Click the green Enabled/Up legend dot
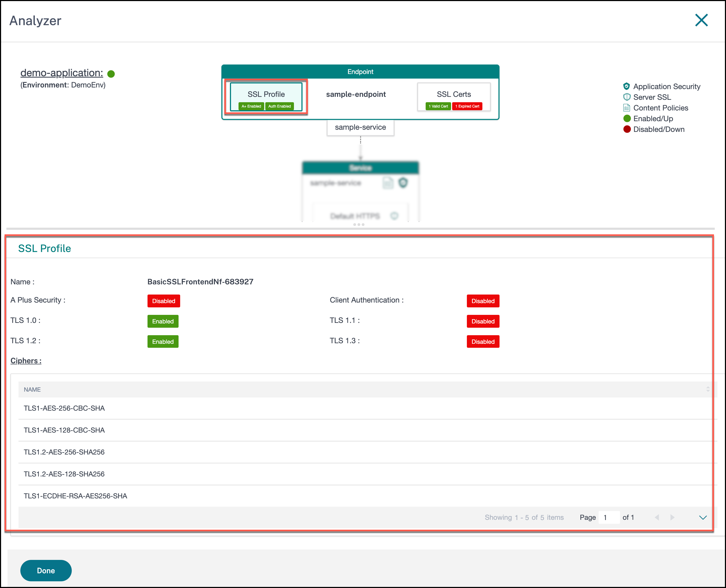The image size is (726, 588). (x=627, y=119)
